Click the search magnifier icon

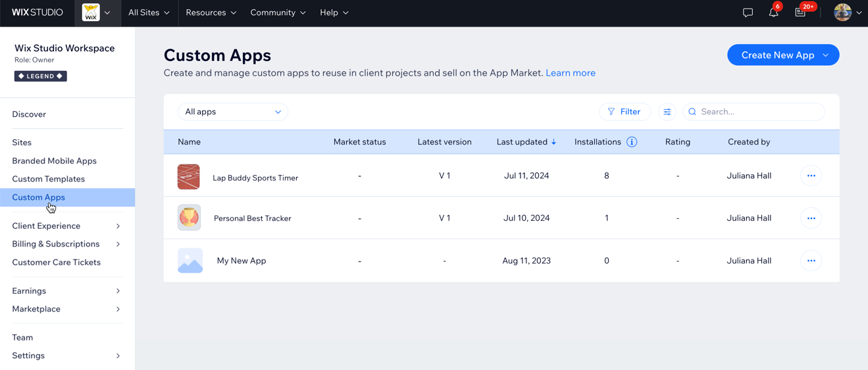[x=692, y=112]
